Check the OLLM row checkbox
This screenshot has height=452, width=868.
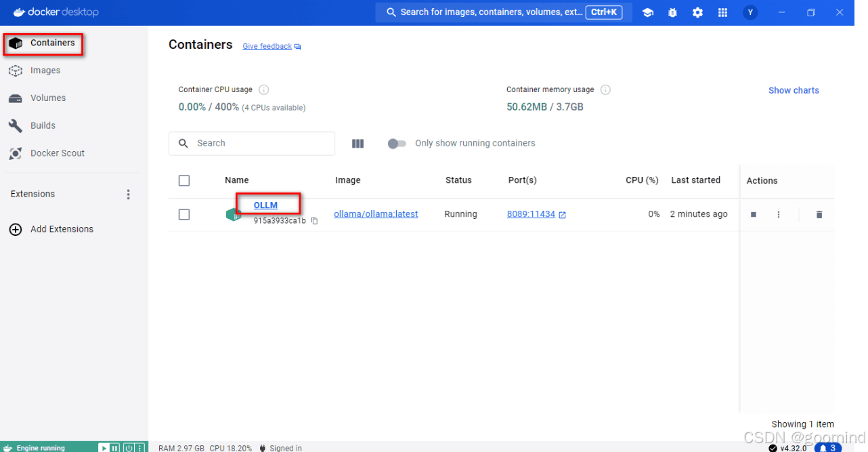pos(184,215)
